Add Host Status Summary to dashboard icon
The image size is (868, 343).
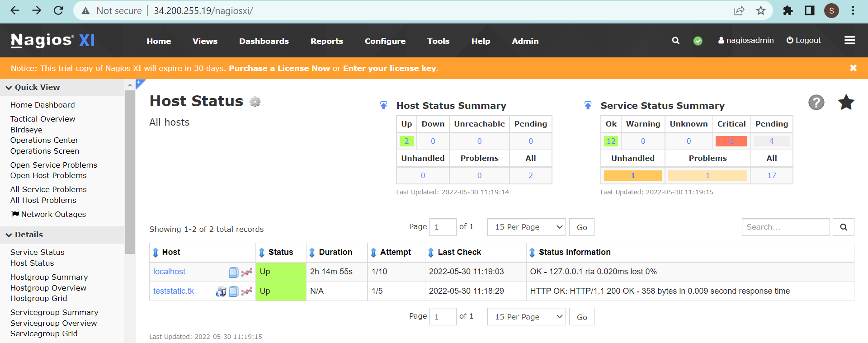click(x=383, y=105)
